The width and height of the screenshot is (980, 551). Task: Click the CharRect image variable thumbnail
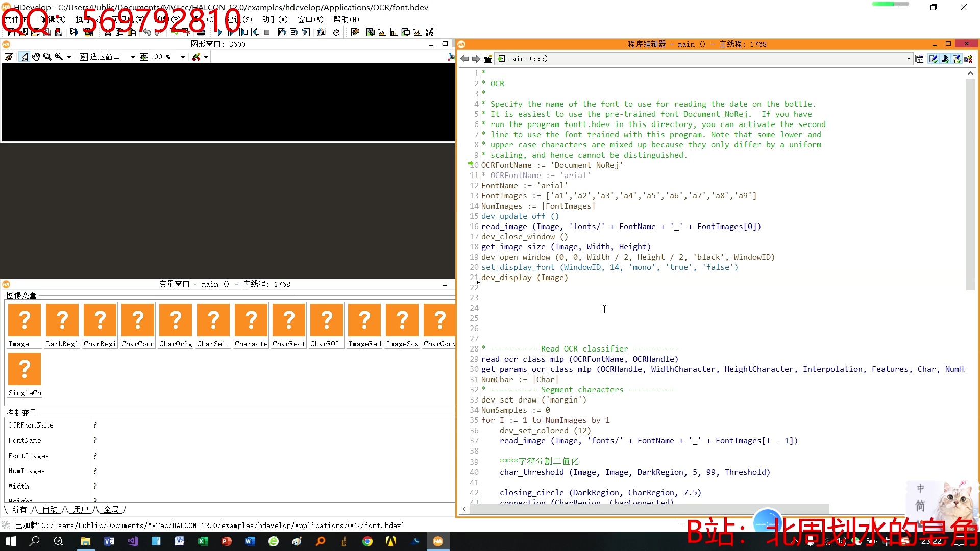[289, 320]
